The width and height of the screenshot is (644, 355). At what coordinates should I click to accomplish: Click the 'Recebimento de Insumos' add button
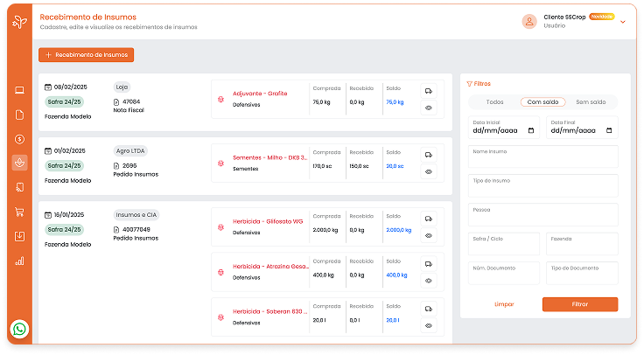click(86, 55)
